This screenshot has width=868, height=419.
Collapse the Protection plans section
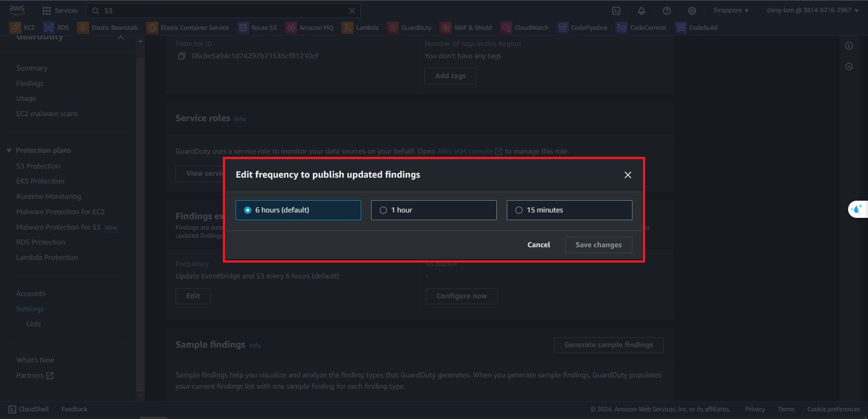9,151
